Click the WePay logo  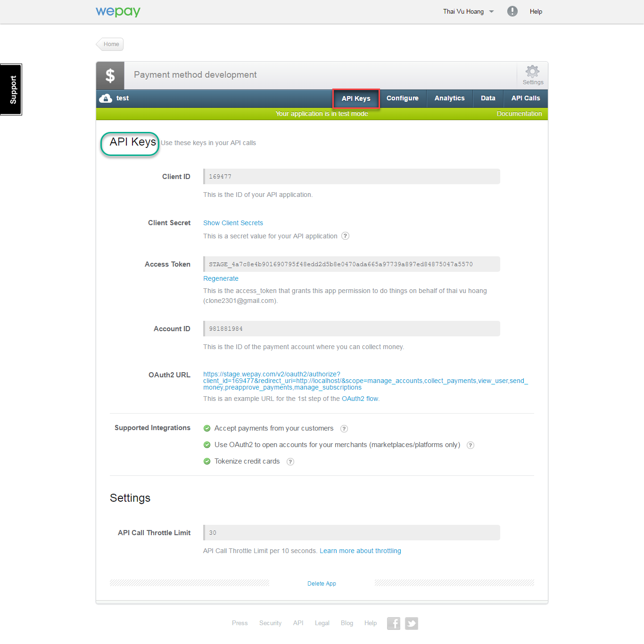coord(118,11)
